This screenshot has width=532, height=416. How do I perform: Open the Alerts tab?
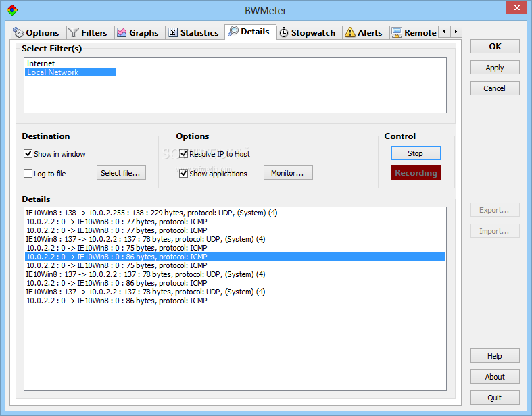pos(366,33)
